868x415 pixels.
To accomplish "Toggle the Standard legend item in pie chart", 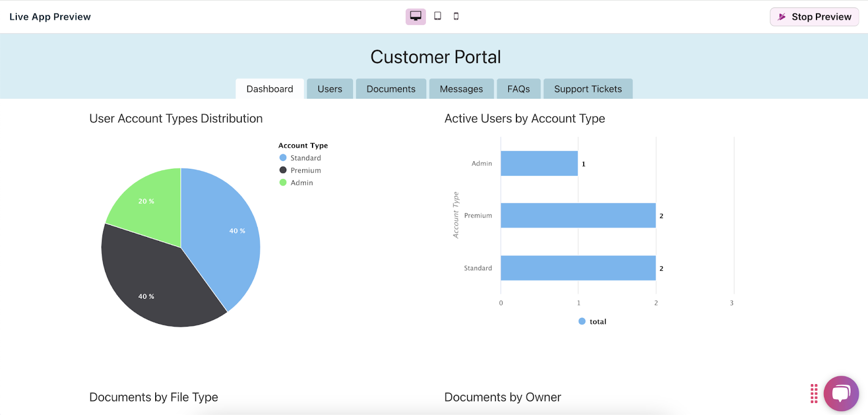I will [x=300, y=158].
